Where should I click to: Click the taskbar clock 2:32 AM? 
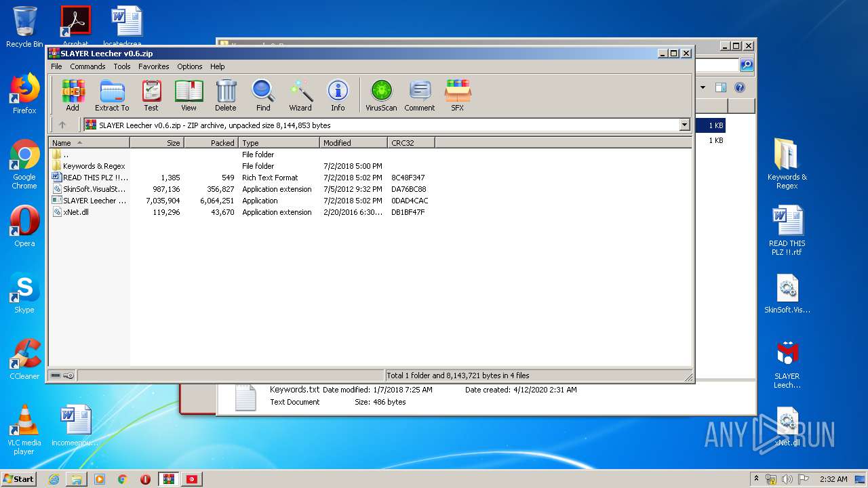833,479
